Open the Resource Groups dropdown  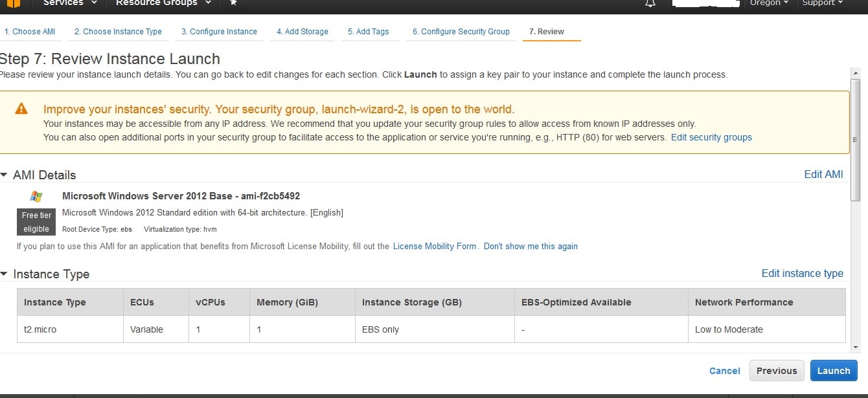(x=163, y=3)
